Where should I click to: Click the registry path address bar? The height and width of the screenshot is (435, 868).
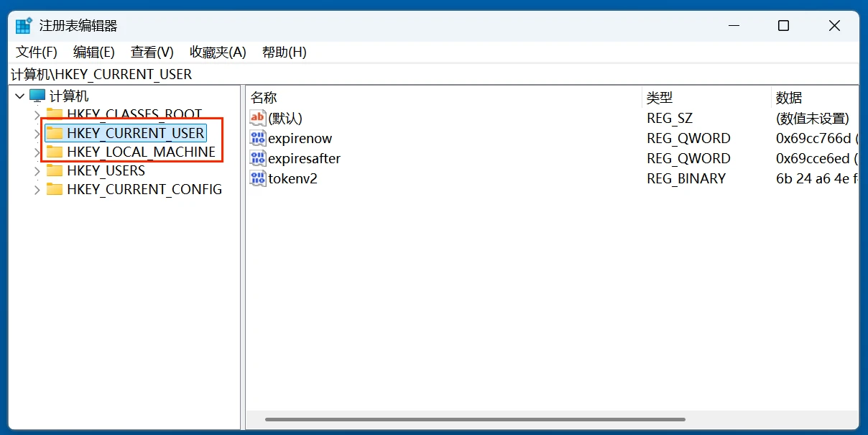(431, 74)
